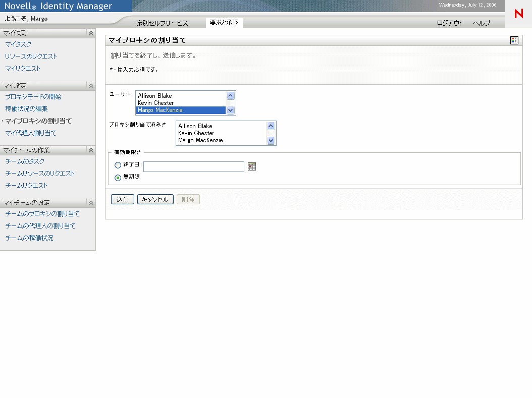The width and height of the screenshot is (532, 398).
Task: Open チームのタスク link
Action: click(25, 161)
